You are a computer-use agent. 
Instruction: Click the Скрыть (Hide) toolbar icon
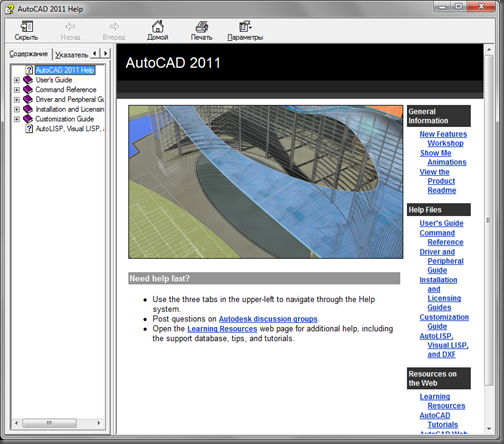coord(26,27)
